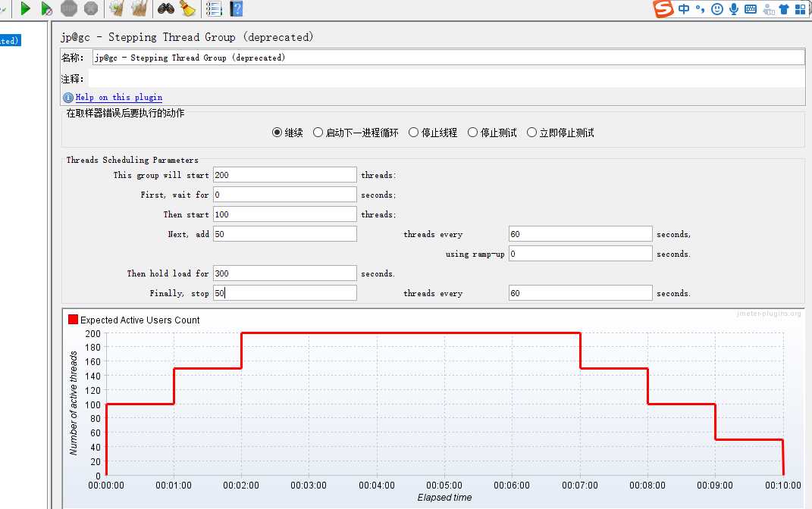Image resolution: width=812 pixels, height=509 pixels.
Task: Click the This group will start threads field
Action: [285, 175]
